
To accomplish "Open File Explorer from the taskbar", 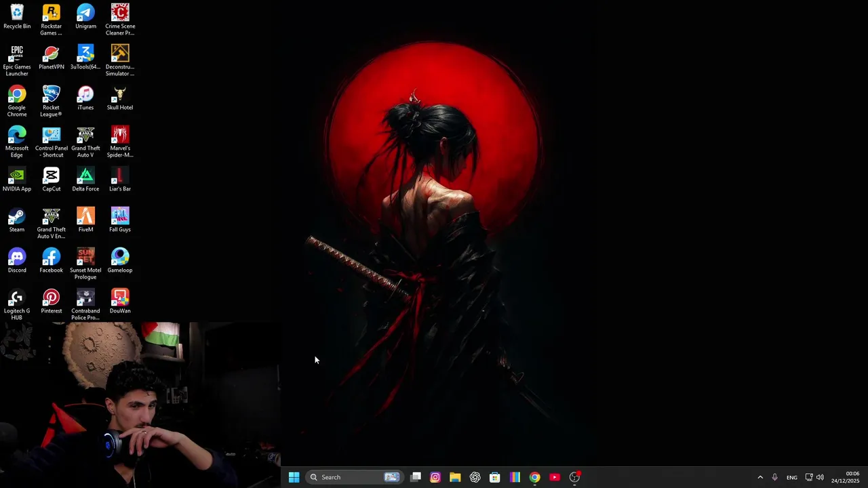I will click(x=455, y=477).
